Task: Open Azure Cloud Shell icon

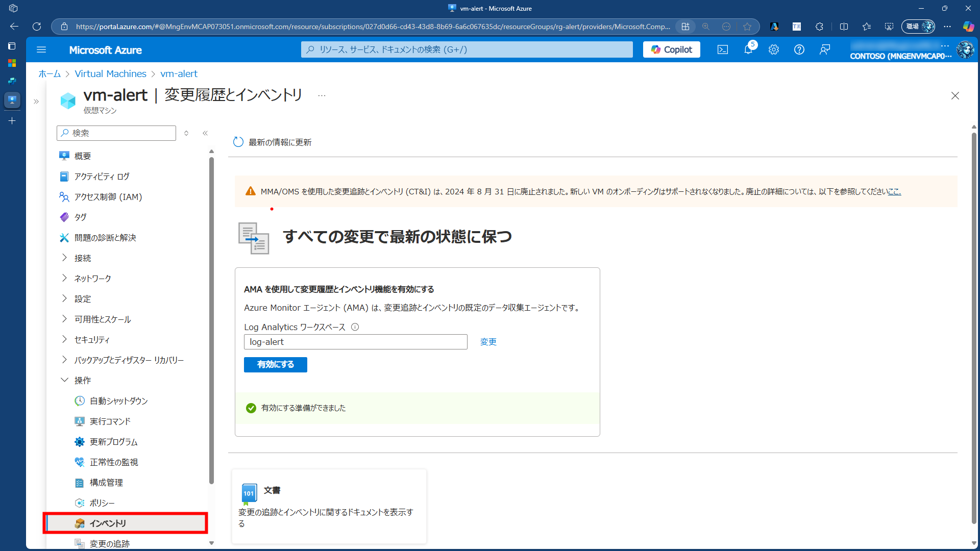Action: 723,49
